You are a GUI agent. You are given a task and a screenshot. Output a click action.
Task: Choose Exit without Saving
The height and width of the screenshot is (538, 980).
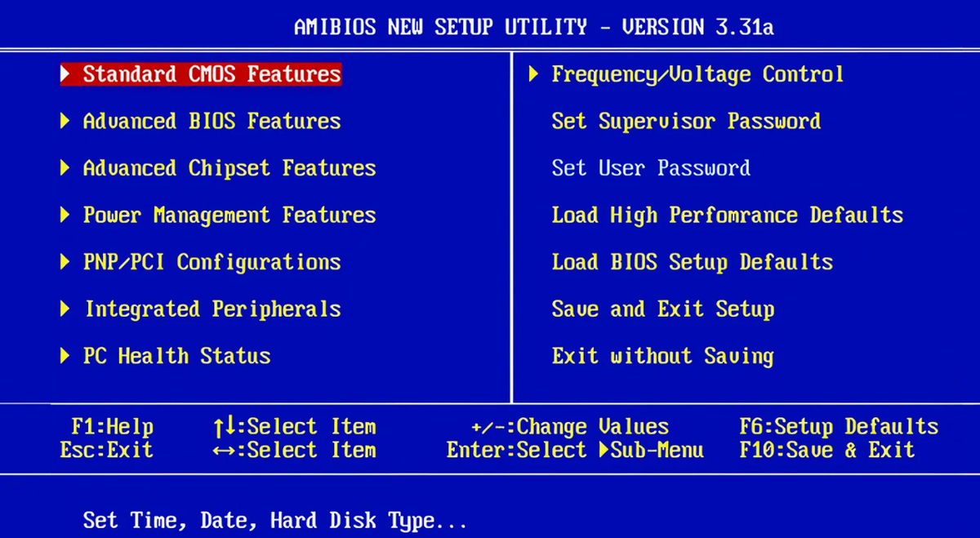(662, 356)
